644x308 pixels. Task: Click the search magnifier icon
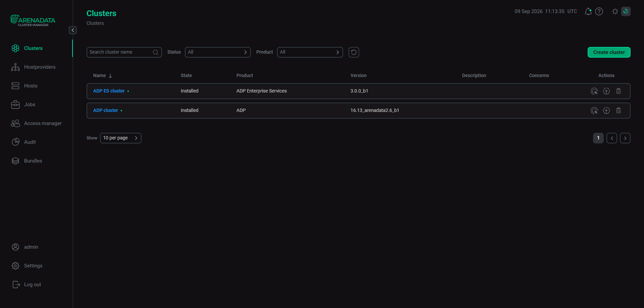tap(156, 52)
